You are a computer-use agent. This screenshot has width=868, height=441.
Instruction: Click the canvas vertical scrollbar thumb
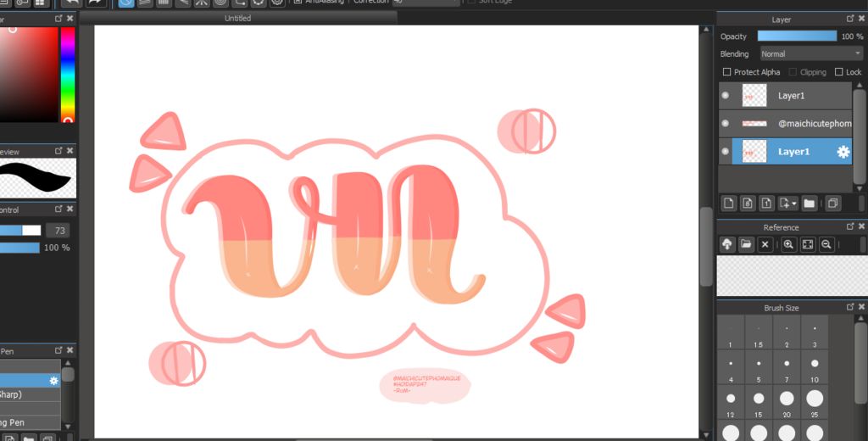tap(706, 247)
